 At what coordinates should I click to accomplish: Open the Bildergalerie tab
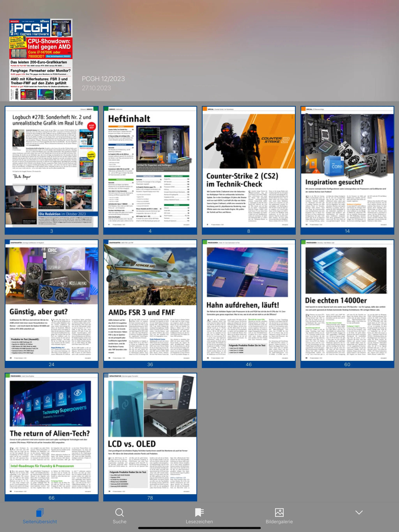click(x=279, y=516)
